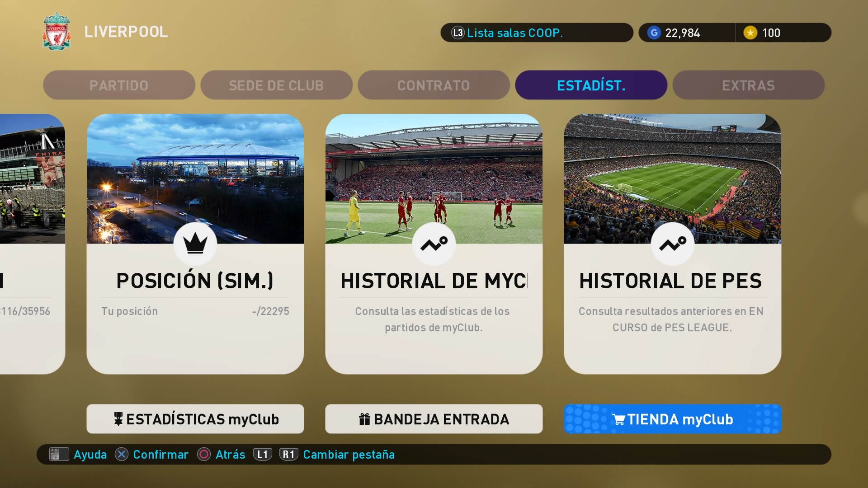Click the gold myClub coin icon

[x=750, y=33]
